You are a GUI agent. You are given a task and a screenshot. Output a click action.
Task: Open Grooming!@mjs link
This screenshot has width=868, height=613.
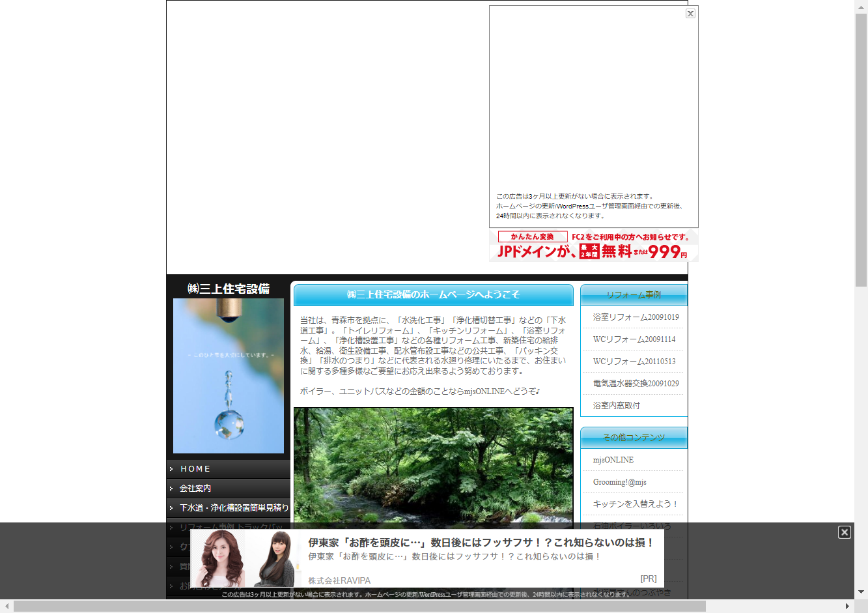point(619,482)
